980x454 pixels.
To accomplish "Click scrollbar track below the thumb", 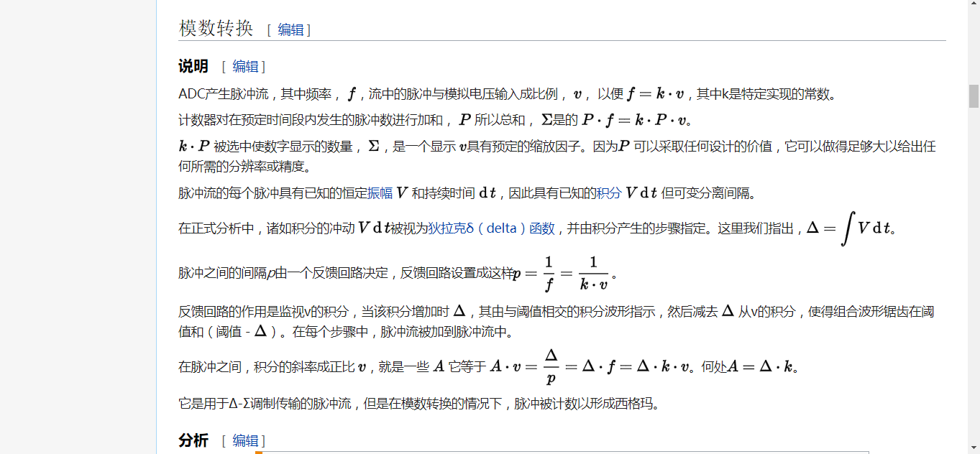I will pos(974,287).
